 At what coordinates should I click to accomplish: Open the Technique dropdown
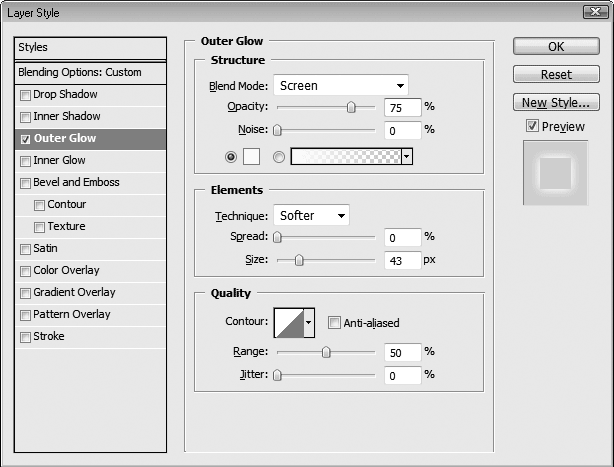pyautogui.click(x=311, y=215)
